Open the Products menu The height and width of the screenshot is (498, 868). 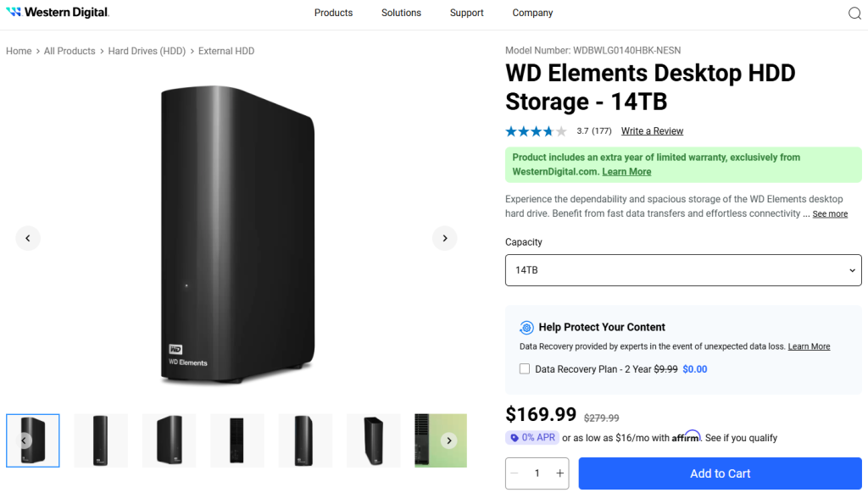(x=333, y=13)
